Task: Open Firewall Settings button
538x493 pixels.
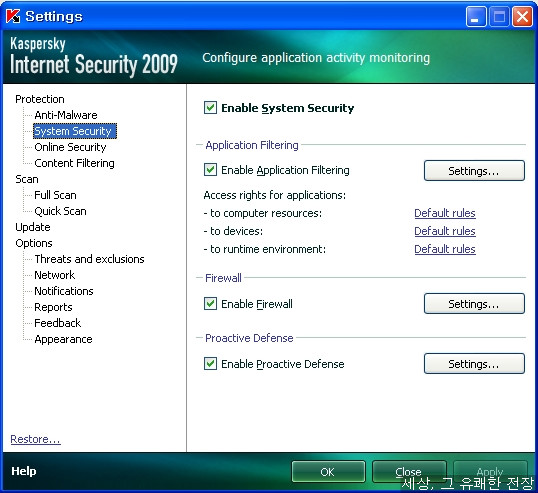Action: [x=474, y=304]
